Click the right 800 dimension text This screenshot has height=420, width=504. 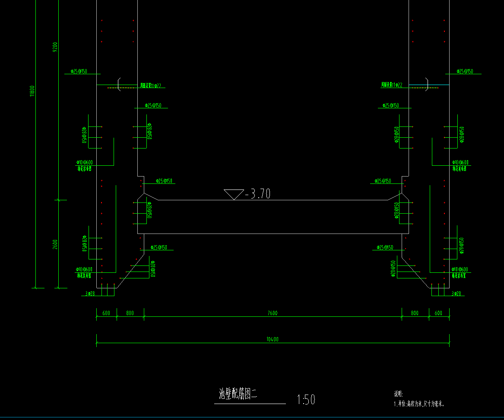click(x=415, y=313)
